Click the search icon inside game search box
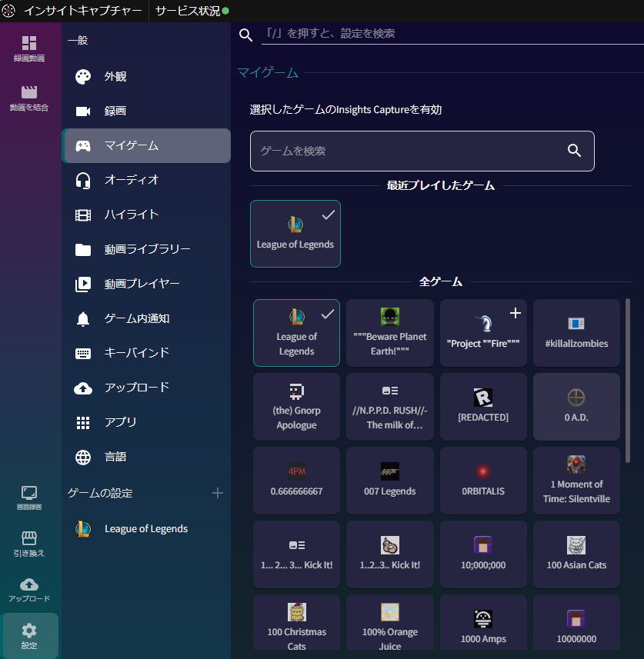 pyautogui.click(x=574, y=151)
